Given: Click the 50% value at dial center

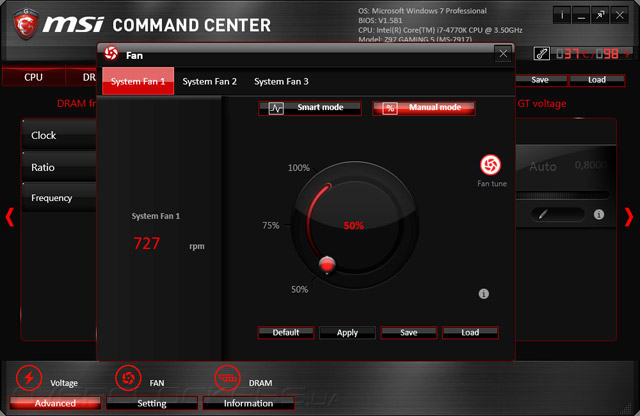Looking at the screenshot, I should point(353,225).
